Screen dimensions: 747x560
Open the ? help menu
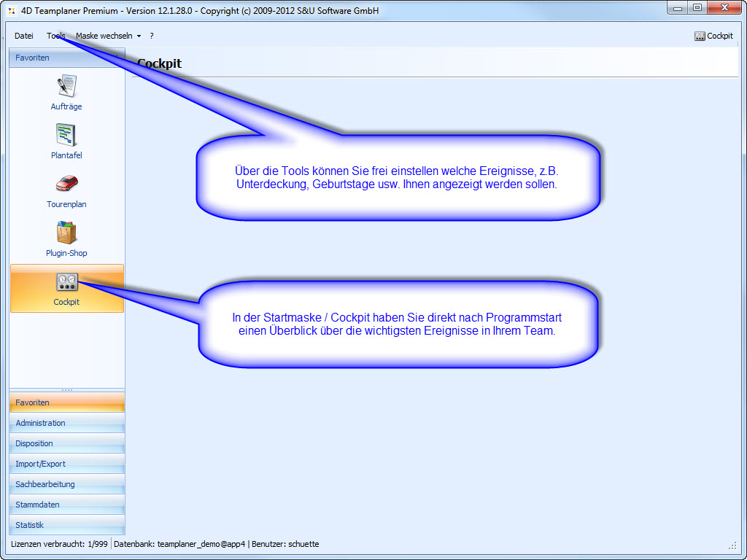tap(152, 36)
